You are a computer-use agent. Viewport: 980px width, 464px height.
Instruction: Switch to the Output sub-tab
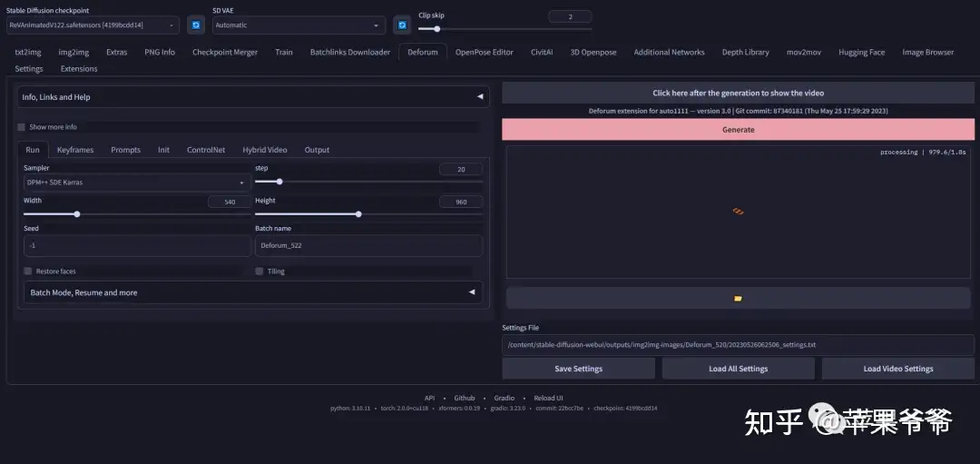pos(317,150)
